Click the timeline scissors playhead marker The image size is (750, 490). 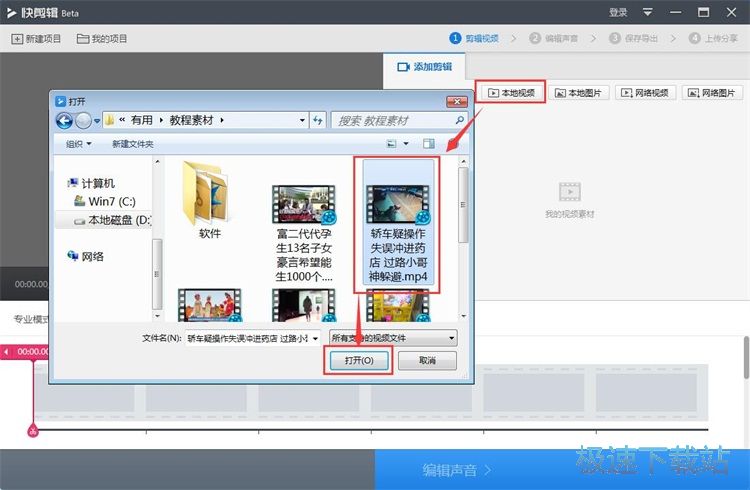(33, 431)
